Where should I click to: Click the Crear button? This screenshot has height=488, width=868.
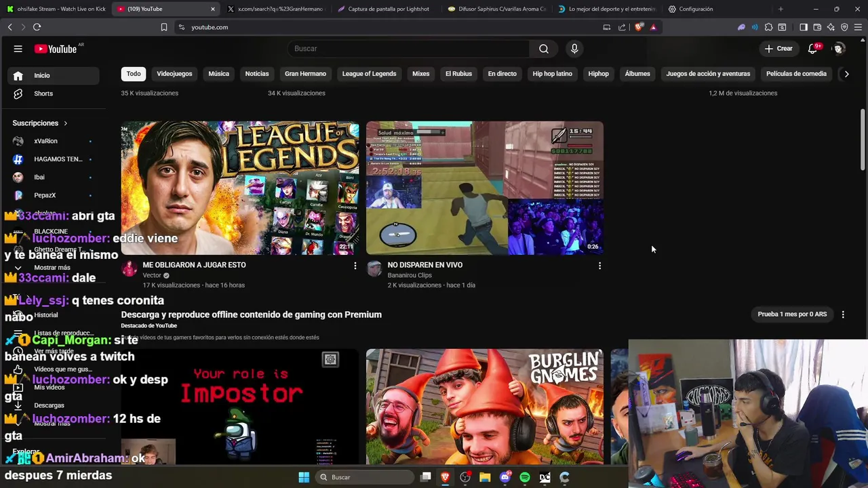click(778, 49)
